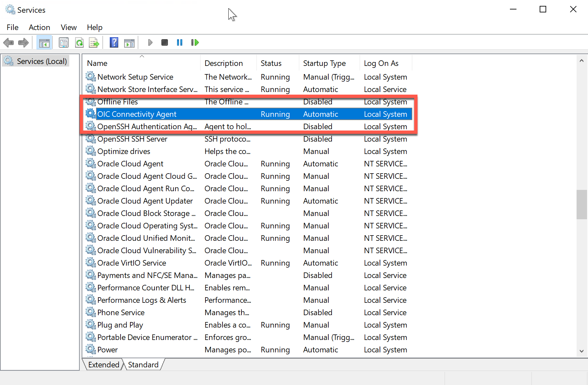Click the Back arrow toolbar icon
The height and width of the screenshot is (385, 588).
8,42
